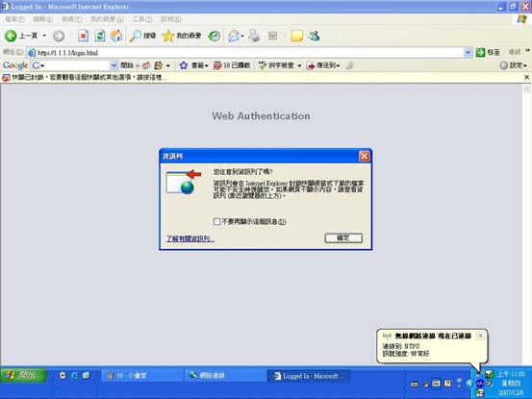Open the first menu in menu bar
The height and width of the screenshot is (399, 532).
[14, 19]
